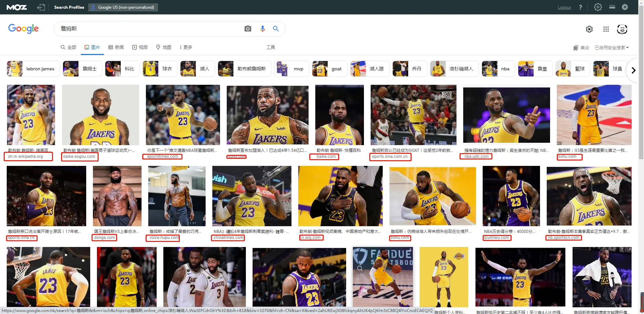Open Google apps grid icon

[x=606, y=29]
